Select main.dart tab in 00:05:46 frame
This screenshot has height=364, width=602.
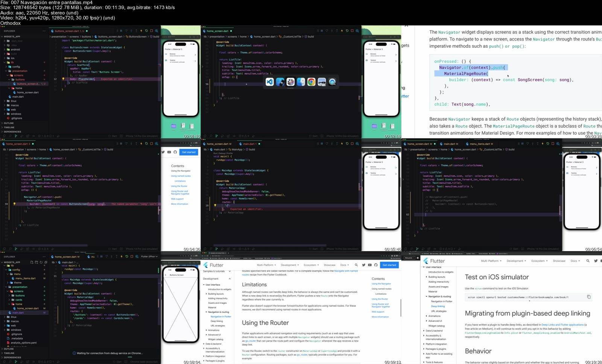(249, 144)
